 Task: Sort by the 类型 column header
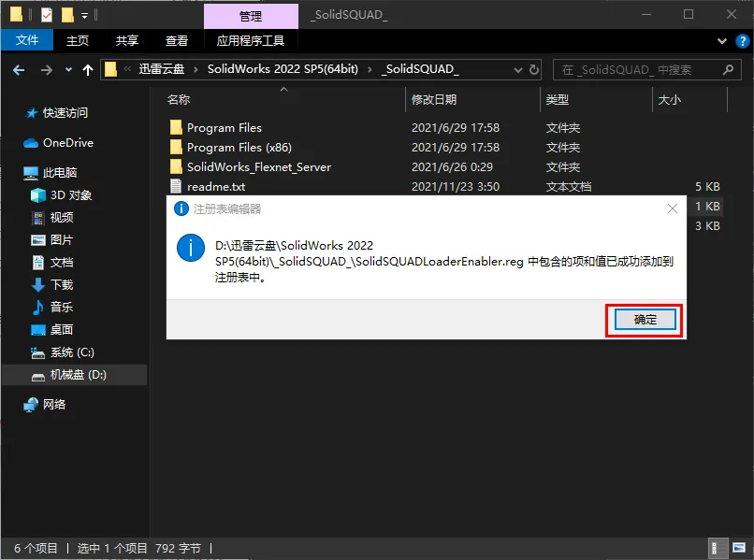(558, 99)
